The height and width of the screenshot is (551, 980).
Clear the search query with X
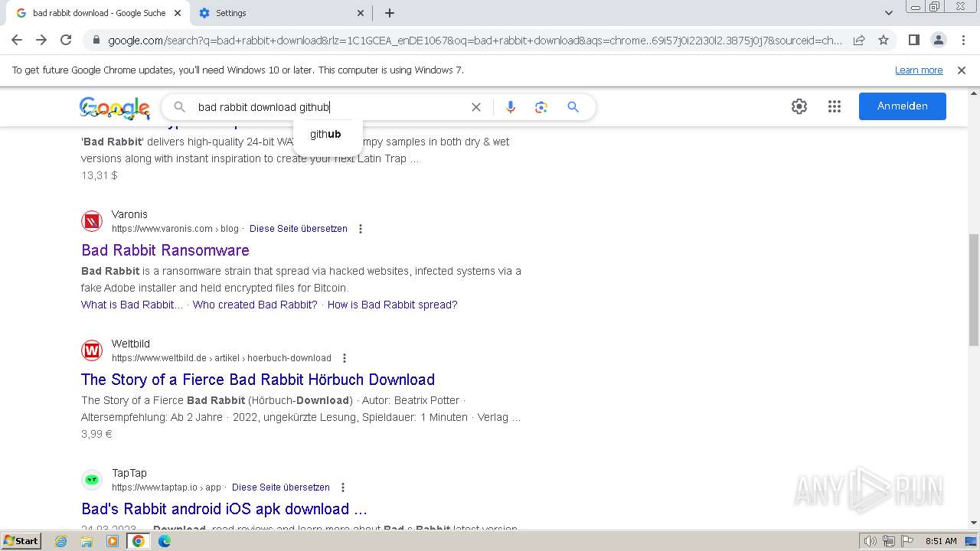coord(476,107)
